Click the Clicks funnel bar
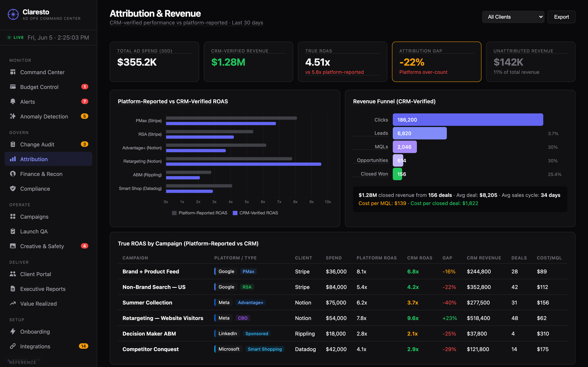Screen dimensions: 588x367 click(x=468, y=120)
